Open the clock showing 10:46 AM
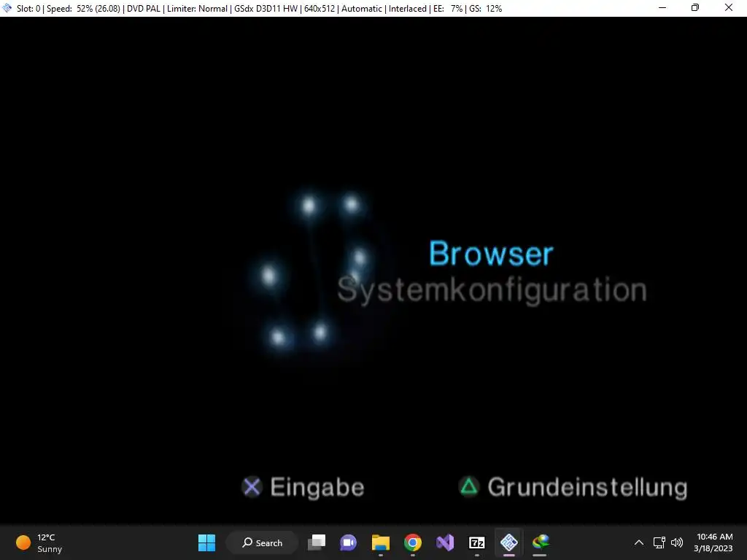The width and height of the screenshot is (747, 560). [713, 542]
